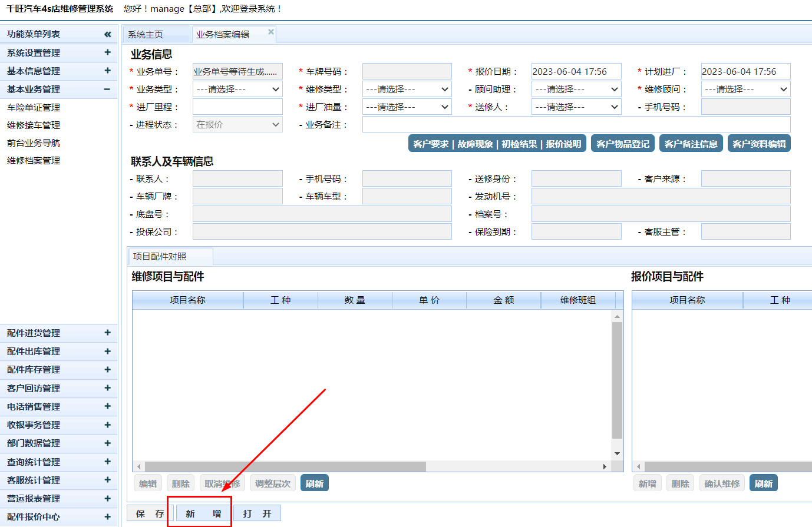
Task: Expand 配件进货管理 using its plus icon
Action: pos(107,333)
